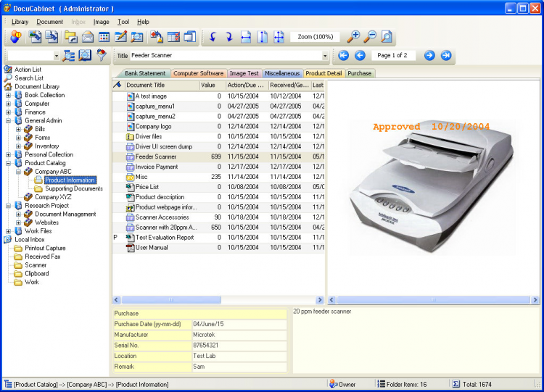Collapse the Company ABC node
The width and height of the screenshot is (544, 392).
pos(19,172)
